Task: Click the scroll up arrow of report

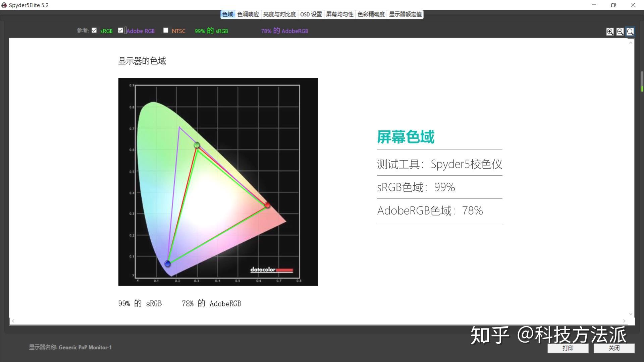Action: pos(631,43)
